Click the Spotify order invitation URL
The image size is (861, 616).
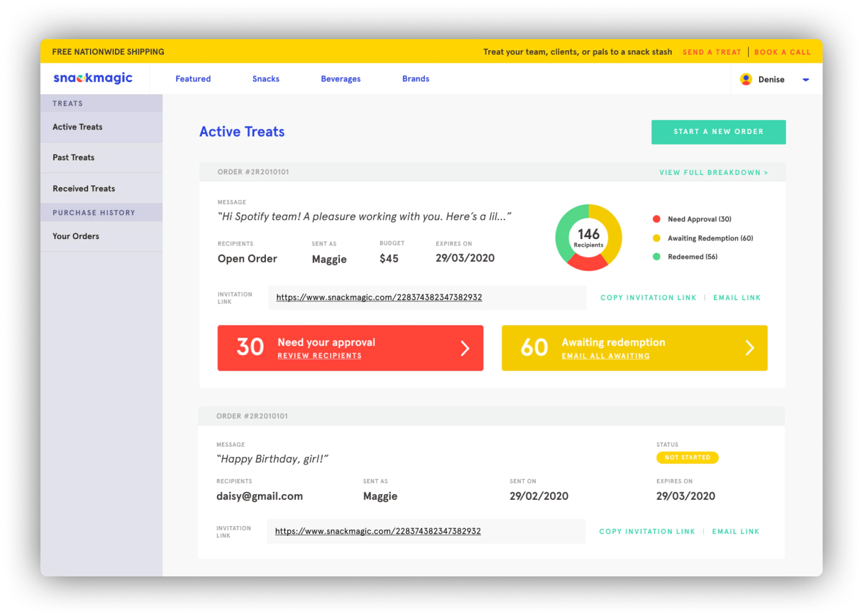pyautogui.click(x=379, y=297)
